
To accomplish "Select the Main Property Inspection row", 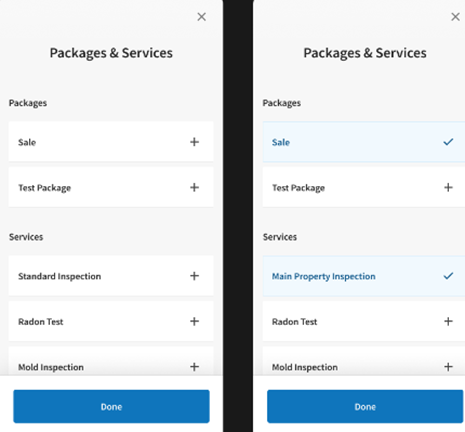I will [364, 276].
